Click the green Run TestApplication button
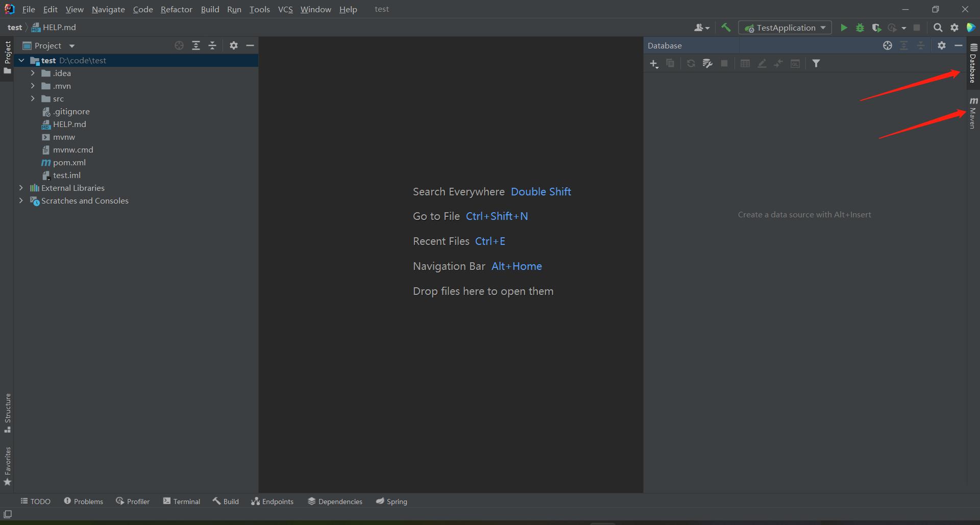This screenshot has height=525, width=980. [x=844, y=28]
